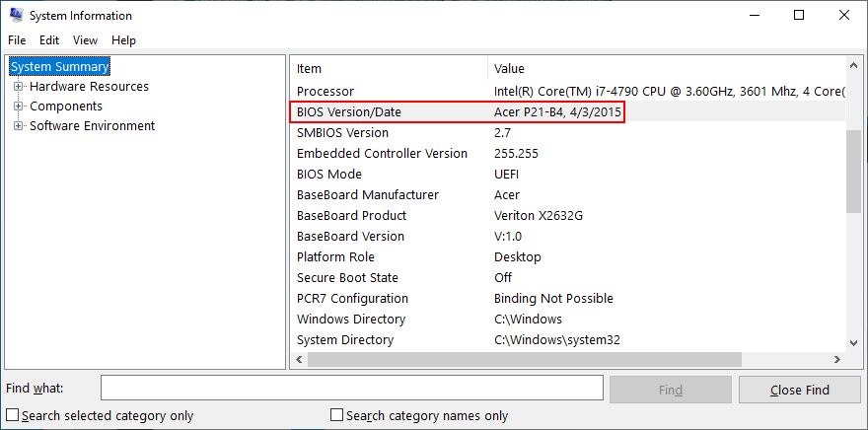Select System Summary in the tree
The image size is (868, 430).
[x=60, y=67]
